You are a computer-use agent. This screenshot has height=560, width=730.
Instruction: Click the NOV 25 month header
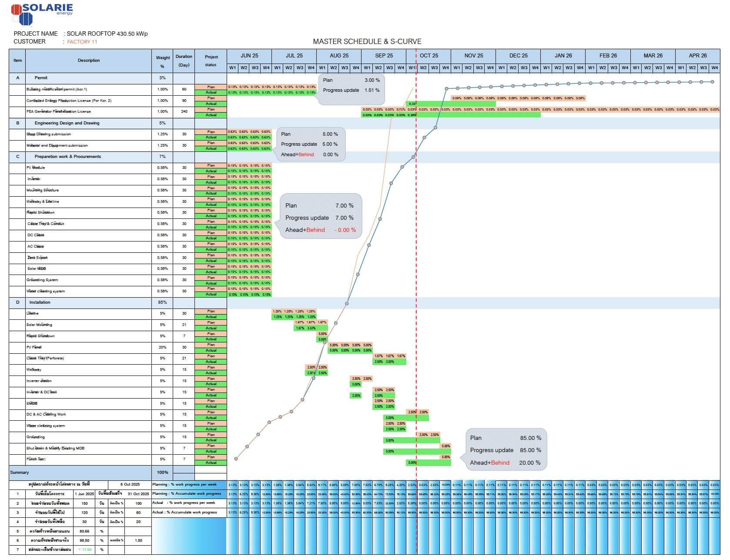pyautogui.click(x=473, y=56)
